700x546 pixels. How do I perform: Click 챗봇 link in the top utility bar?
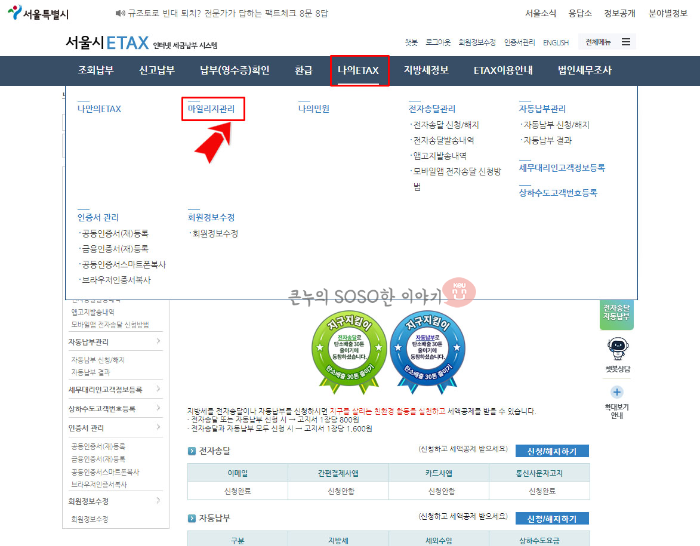[411, 42]
